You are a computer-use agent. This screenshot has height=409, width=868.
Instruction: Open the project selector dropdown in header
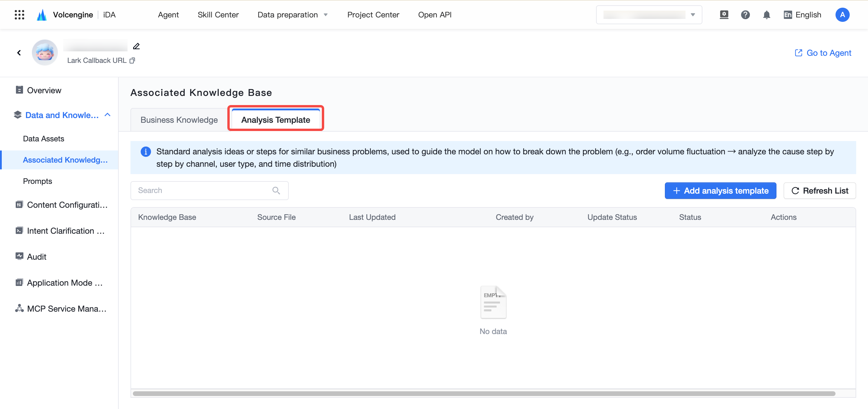click(x=649, y=15)
